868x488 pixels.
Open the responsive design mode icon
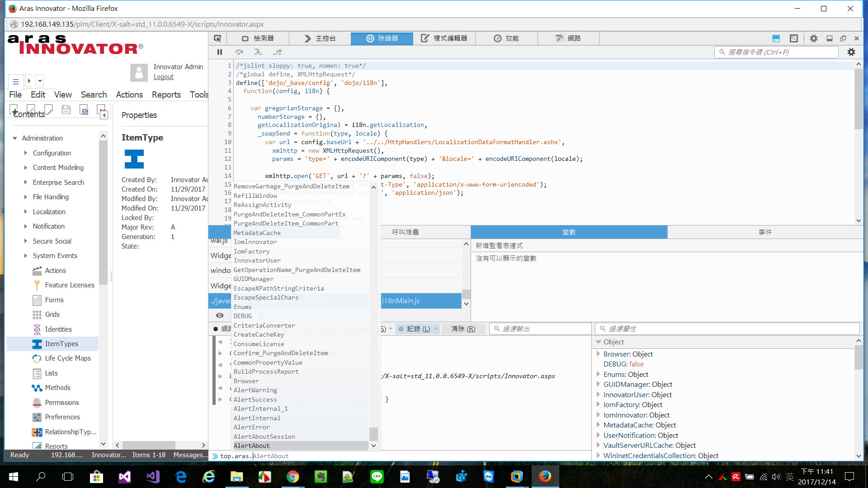click(793, 38)
